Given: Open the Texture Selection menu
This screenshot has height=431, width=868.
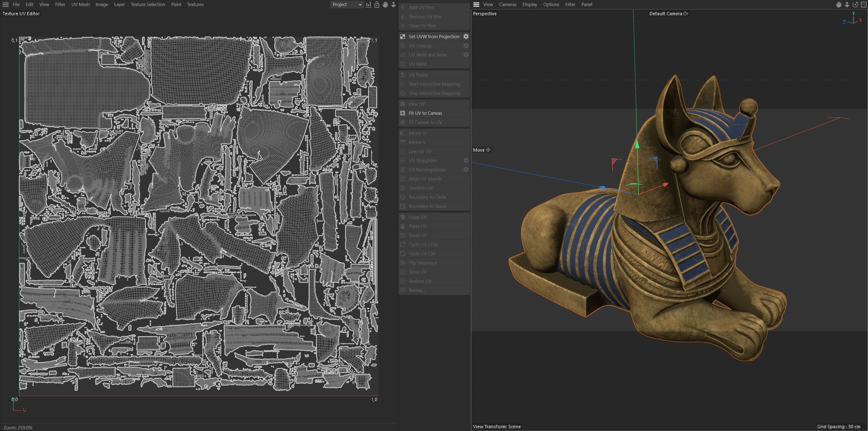Looking at the screenshot, I should pyautogui.click(x=148, y=4).
